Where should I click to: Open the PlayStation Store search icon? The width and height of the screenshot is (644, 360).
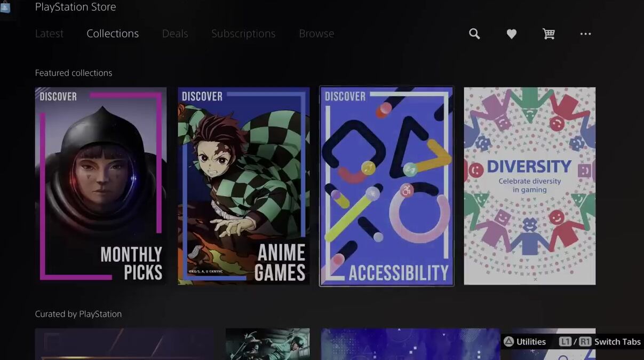[x=474, y=34]
